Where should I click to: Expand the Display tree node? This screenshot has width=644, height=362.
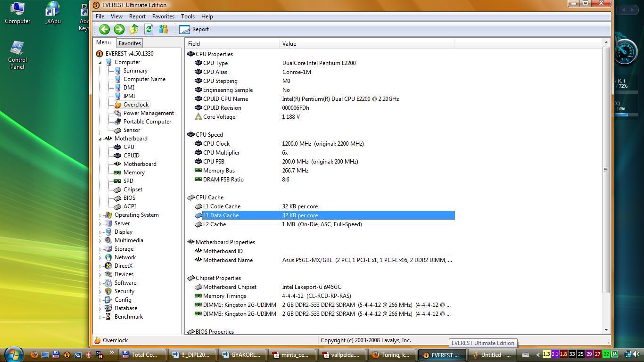100,232
